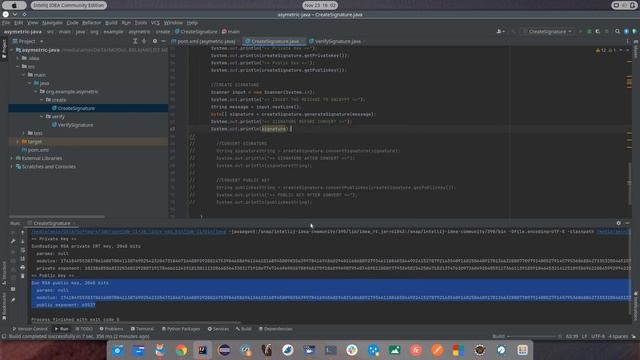
Task: Switch to the pom.xml editor tab
Action: click(206, 41)
